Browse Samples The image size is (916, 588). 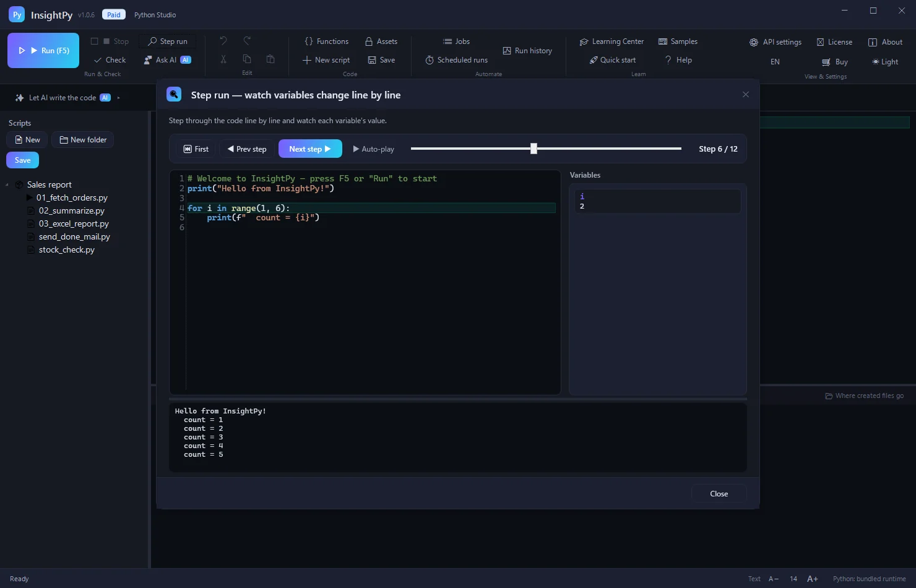tap(678, 41)
